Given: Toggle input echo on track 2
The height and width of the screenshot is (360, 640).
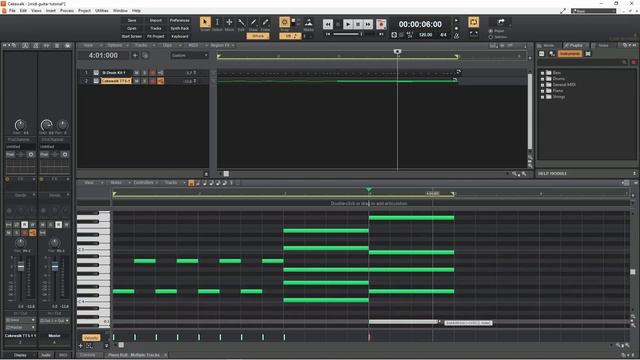Looking at the screenshot, I should 160,81.
